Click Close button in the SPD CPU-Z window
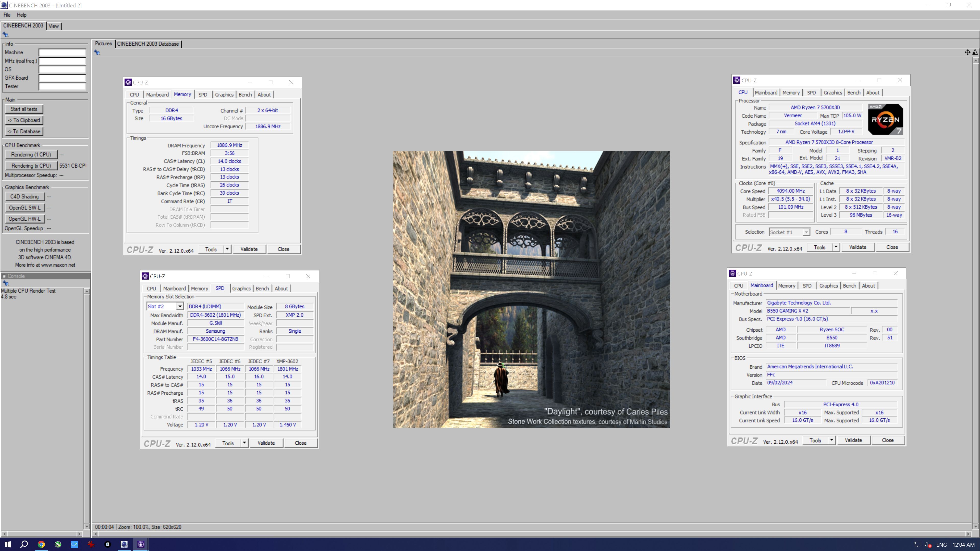 coord(301,443)
